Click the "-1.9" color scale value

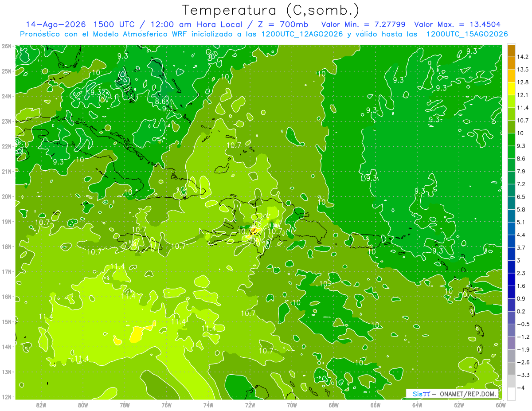[523, 349]
